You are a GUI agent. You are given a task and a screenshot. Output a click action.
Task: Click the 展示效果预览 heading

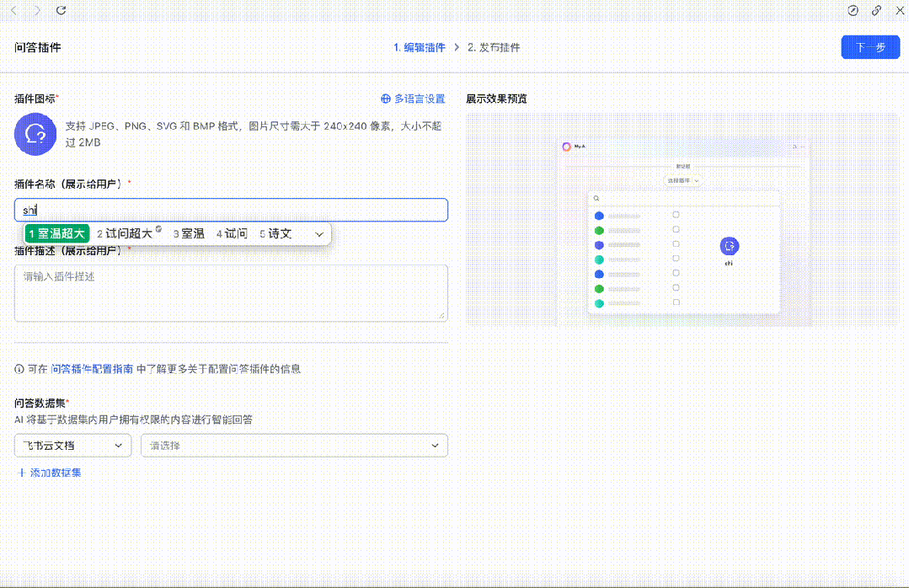pyautogui.click(x=496, y=99)
